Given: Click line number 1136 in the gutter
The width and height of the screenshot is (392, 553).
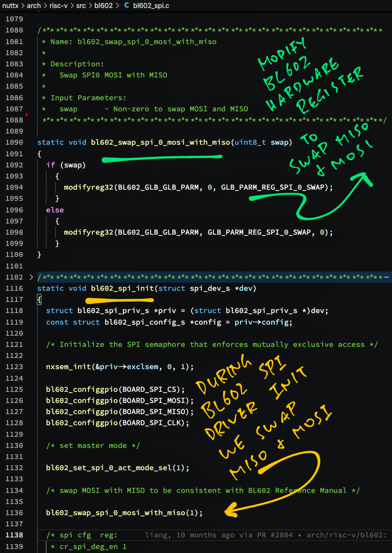Looking at the screenshot, I should 14,513.
